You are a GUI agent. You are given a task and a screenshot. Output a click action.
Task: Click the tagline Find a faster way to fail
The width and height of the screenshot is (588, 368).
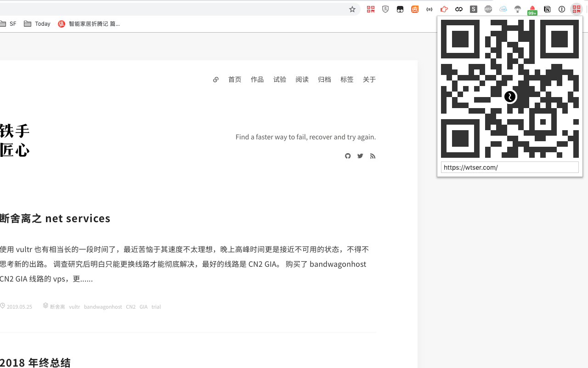pyautogui.click(x=305, y=137)
